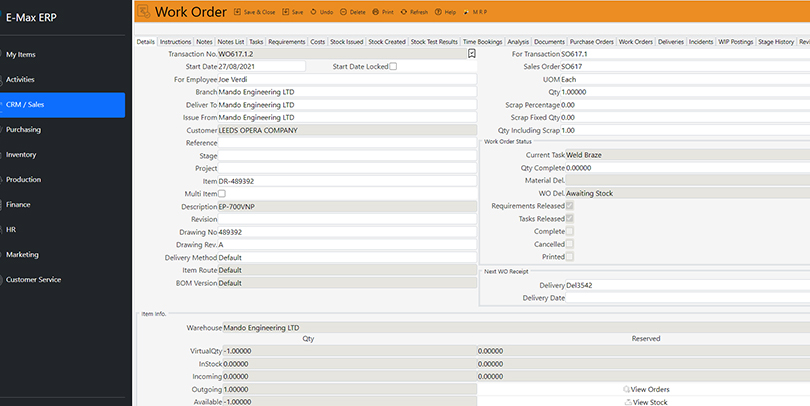Enable the Multi Item checkbox
The width and height of the screenshot is (810, 406).
click(222, 193)
